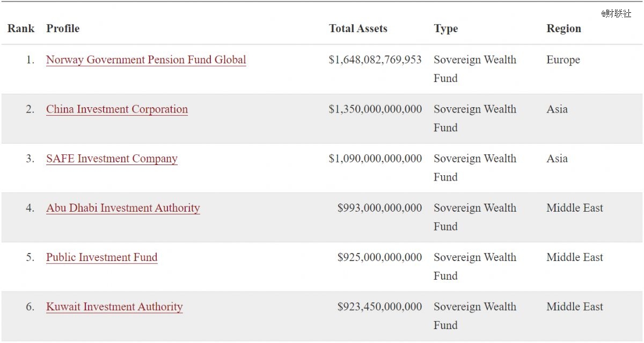
Task: Visit the Abu Dhabi Investment Authority profile
Action: (123, 208)
